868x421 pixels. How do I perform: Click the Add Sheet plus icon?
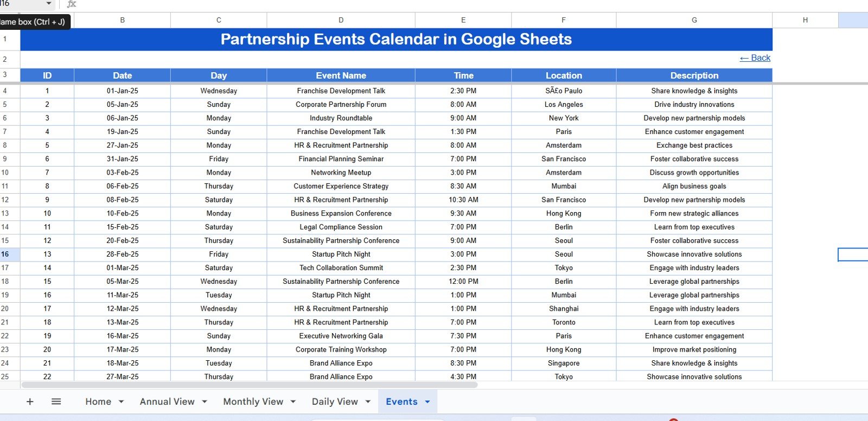coord(30,401)
